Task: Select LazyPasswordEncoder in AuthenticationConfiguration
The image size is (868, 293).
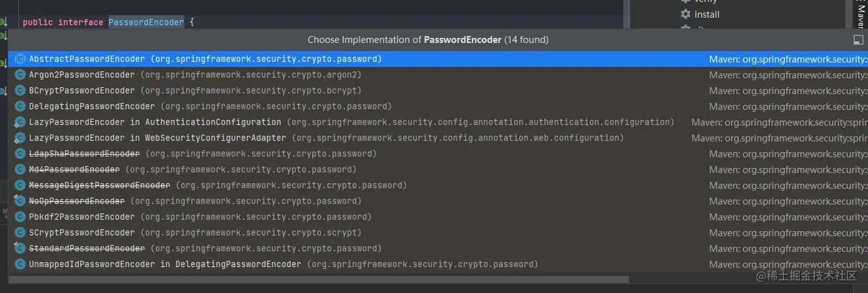Action: pos(155,122)
